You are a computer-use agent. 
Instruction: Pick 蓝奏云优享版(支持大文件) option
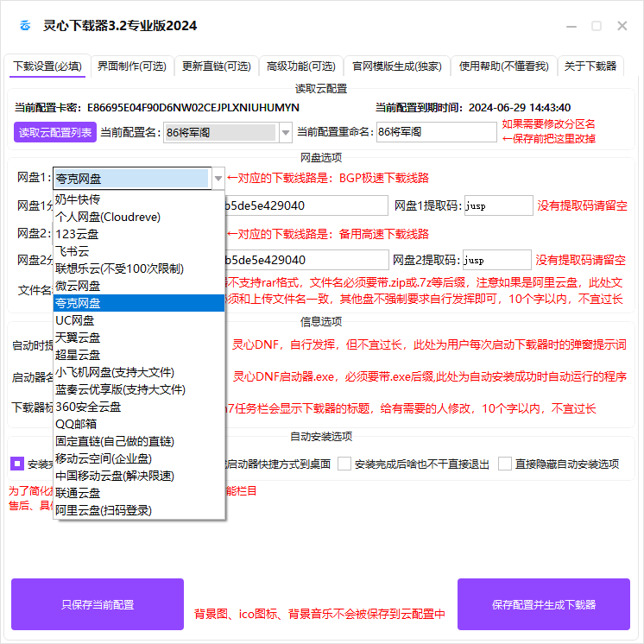tap(120, 389)
